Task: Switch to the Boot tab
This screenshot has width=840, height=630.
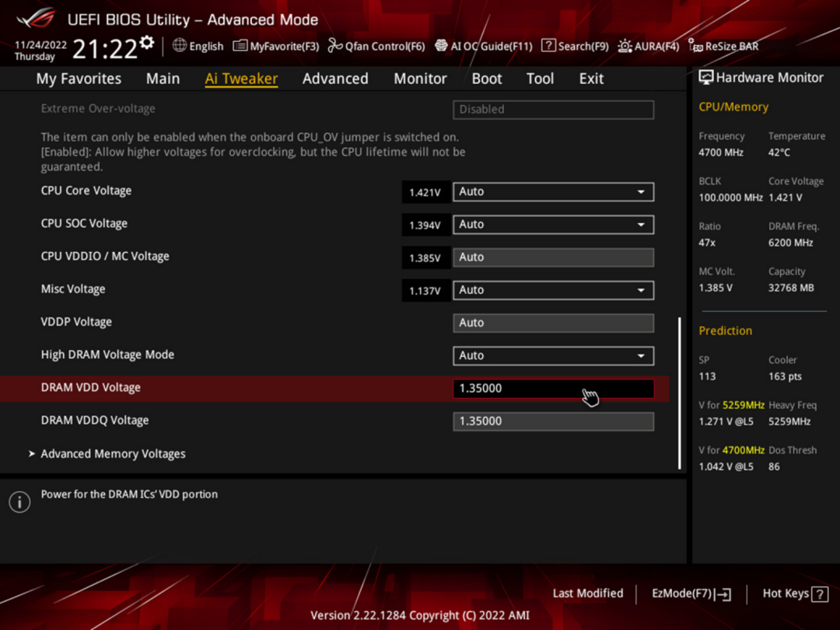Action: pos(486,79)
